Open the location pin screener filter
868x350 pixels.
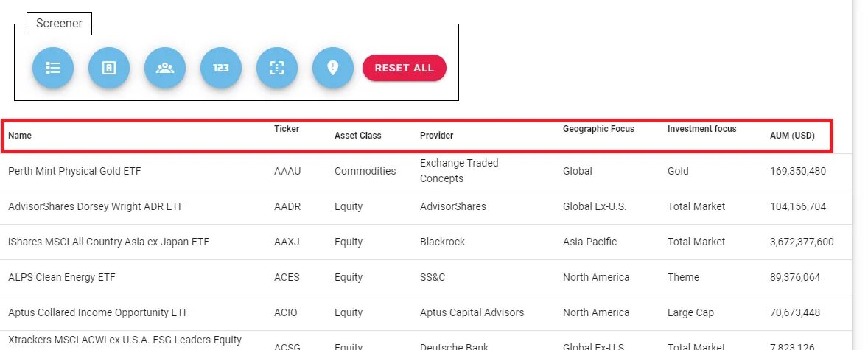(333, 68)
